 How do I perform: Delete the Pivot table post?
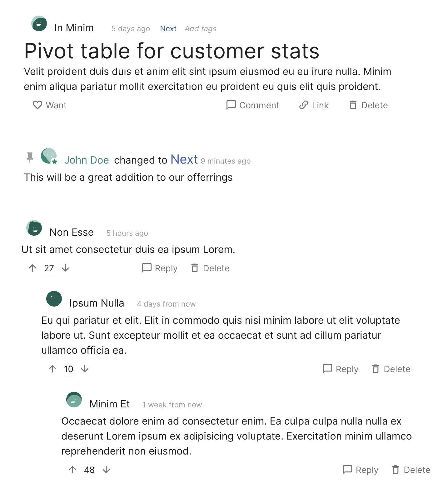(368, 105)
